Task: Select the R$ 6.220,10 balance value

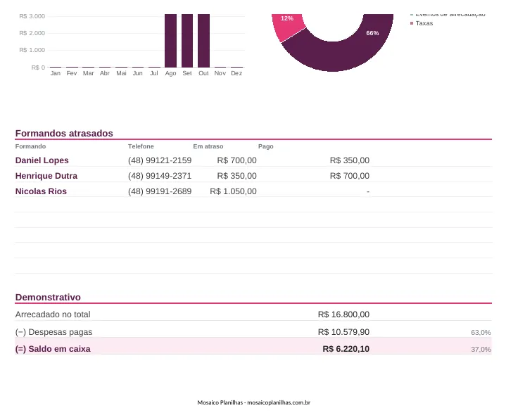Action: 346,349
